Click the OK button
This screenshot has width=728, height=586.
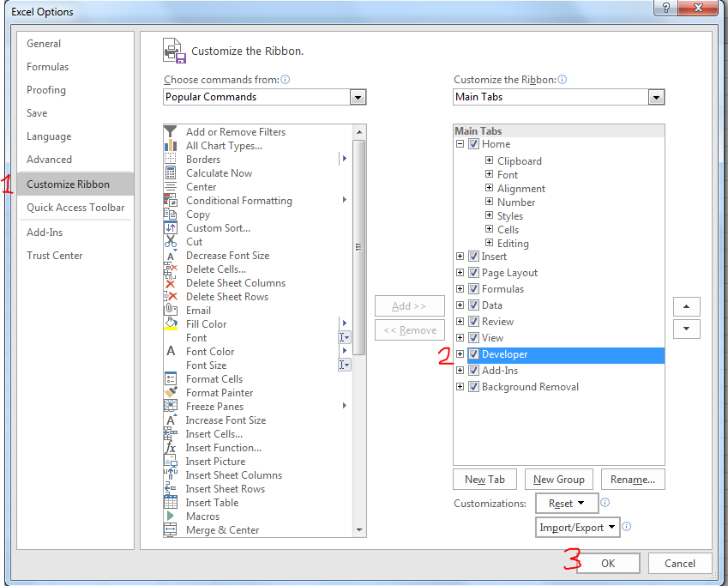(608, 564)
